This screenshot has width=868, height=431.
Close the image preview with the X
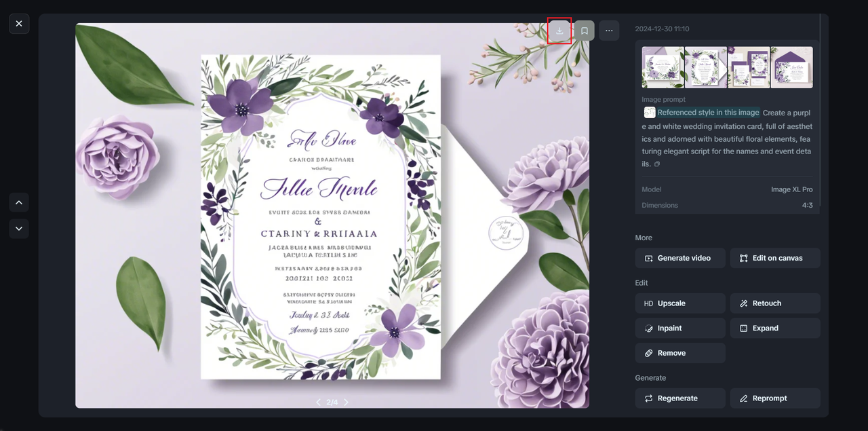click(x=19, y=24)
